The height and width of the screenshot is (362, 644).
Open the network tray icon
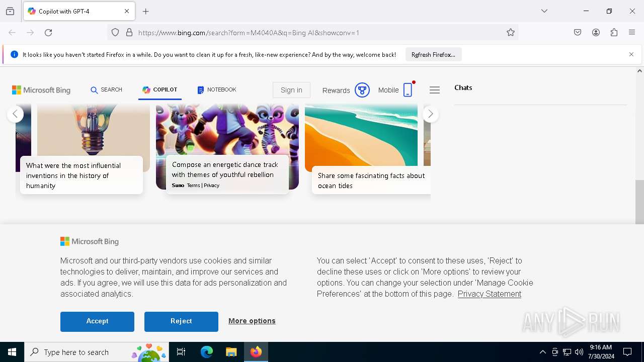(x=567, y=352)
